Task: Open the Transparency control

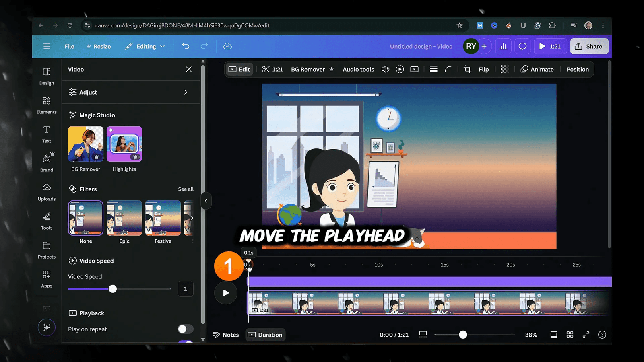Action: click(x=504, y=69)
